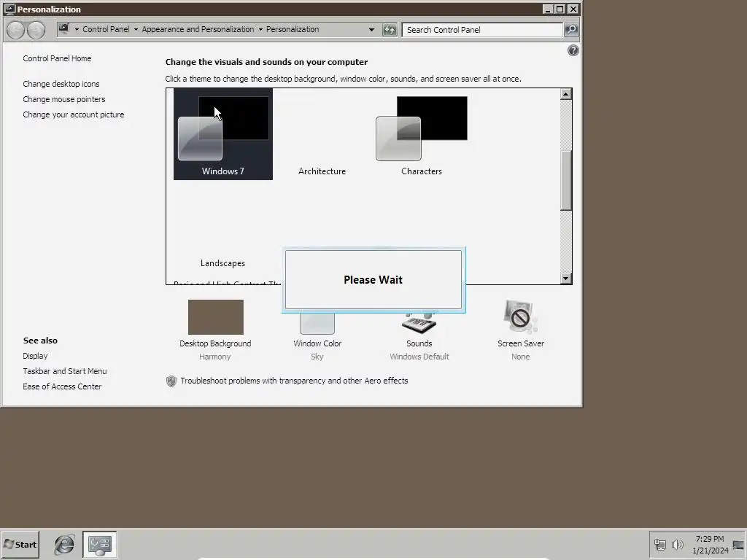Click the Control Panel breadcrumb

106,29
